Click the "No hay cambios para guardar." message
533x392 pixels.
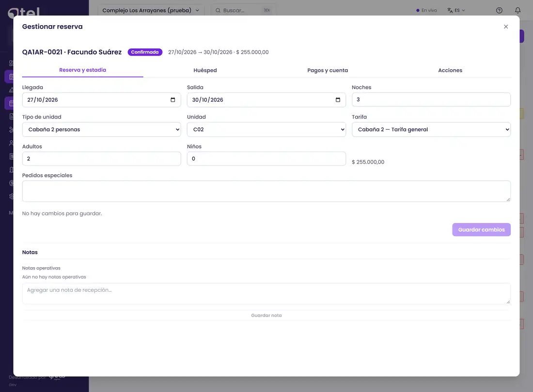[62, 213]
